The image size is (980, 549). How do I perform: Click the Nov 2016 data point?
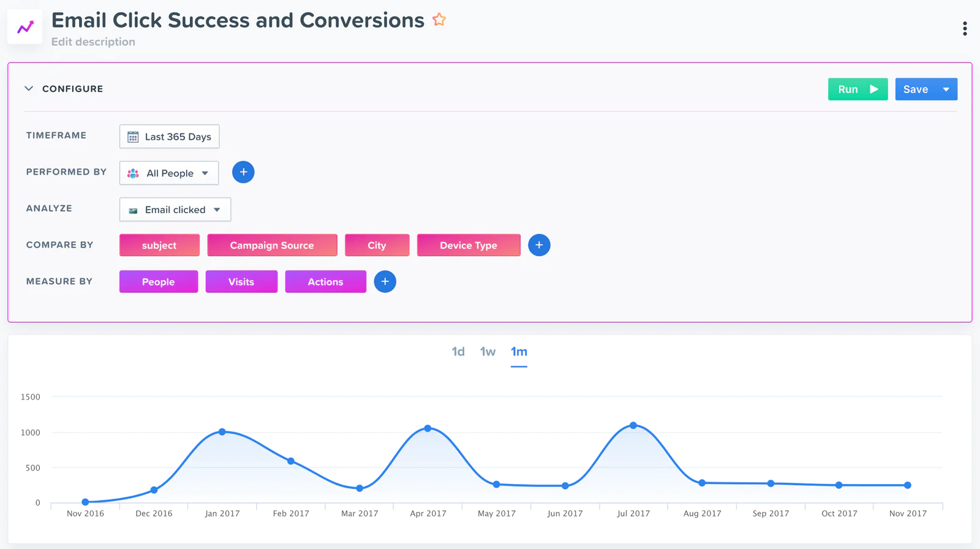pyautogui.click(x=85, y=502)
